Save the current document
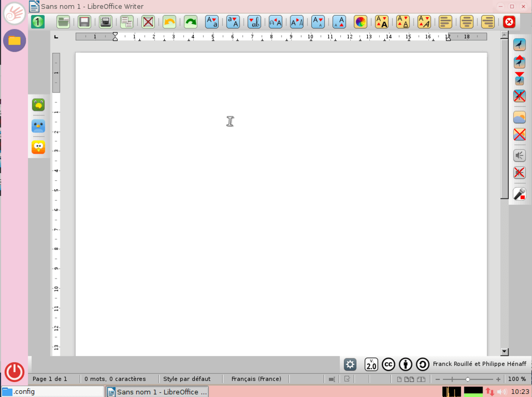Screen dimensions: 532x397 pyautogui.click(x=84, y=22)
